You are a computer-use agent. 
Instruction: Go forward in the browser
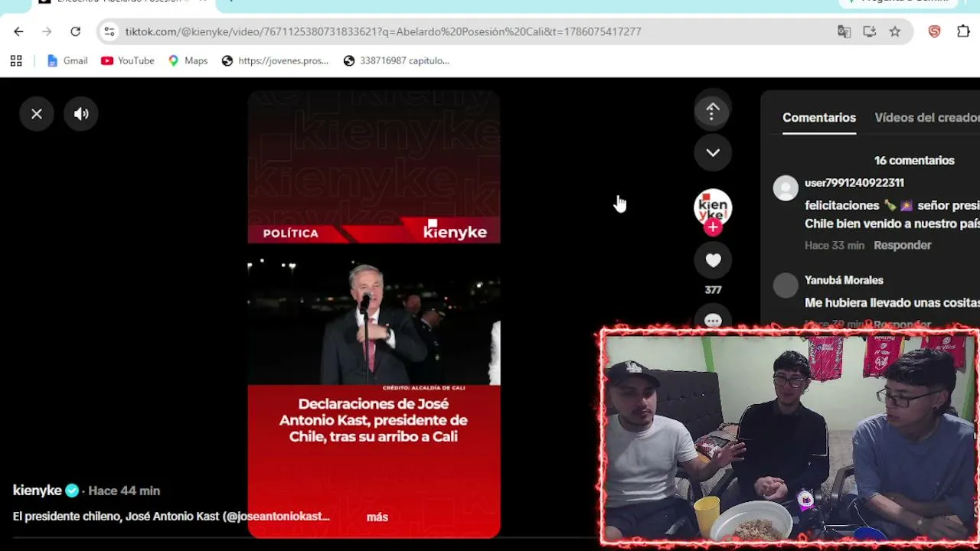47,31
